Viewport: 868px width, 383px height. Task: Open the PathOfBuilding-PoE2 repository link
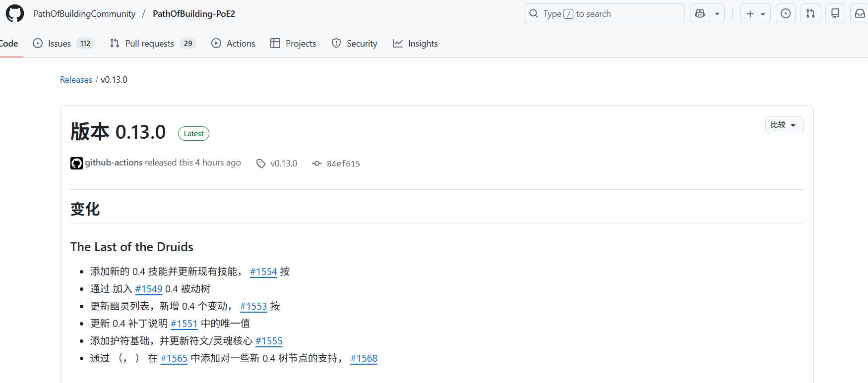(194, 14)
